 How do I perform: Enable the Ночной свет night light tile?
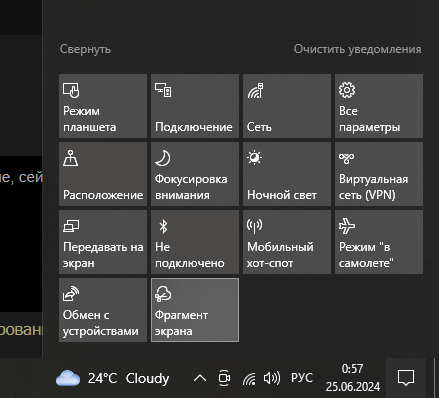click(287, 174)
